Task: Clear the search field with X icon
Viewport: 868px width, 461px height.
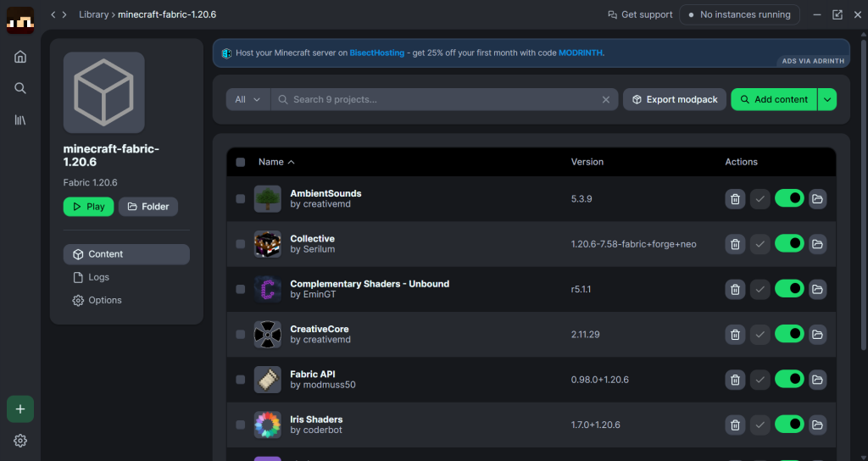Action: tap(606, 100)
